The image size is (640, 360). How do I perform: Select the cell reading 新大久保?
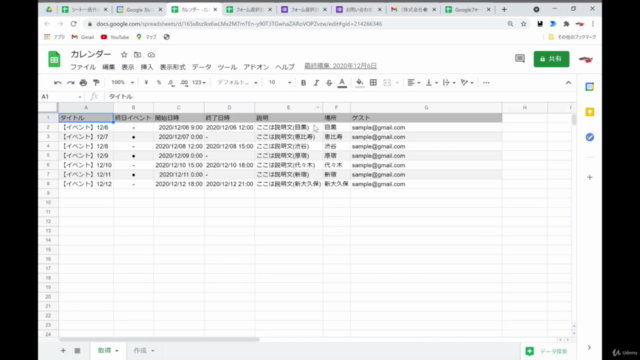pyautogui.click(x=336, y=184)
